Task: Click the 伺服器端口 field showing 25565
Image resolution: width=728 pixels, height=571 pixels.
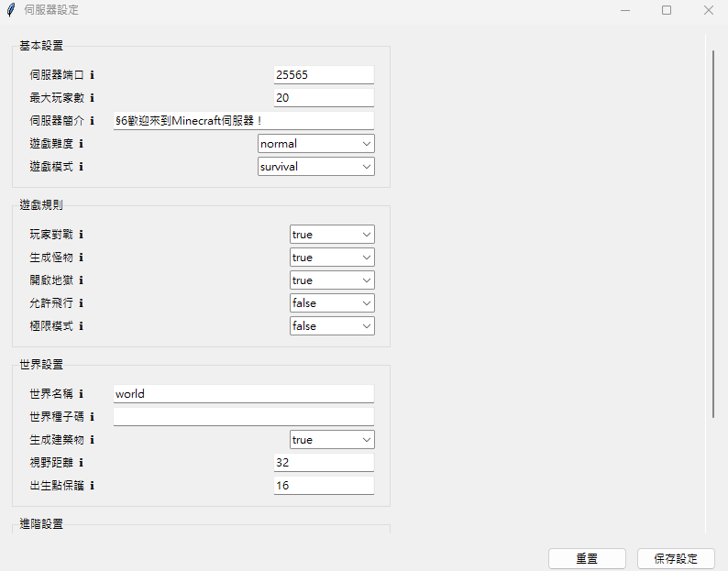Action: click(x=323, y=75)
